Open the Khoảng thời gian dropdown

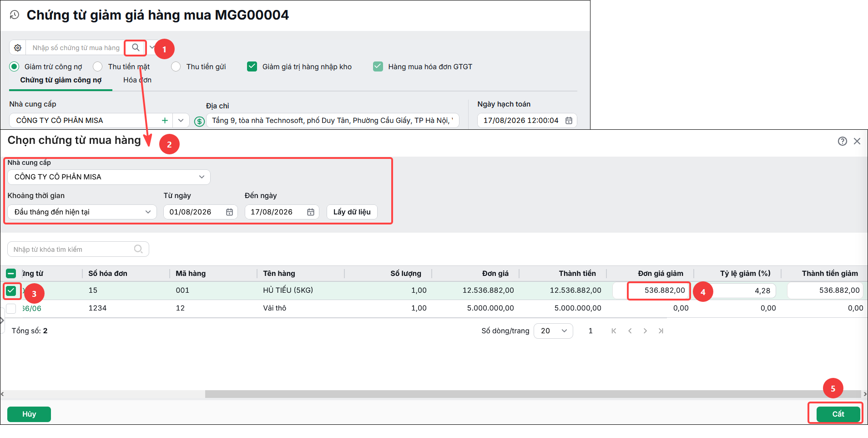(82, 212)
